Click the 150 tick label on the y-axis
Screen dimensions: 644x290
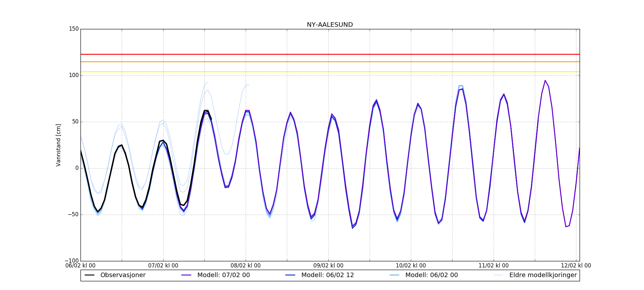click(x=74, y=29)
